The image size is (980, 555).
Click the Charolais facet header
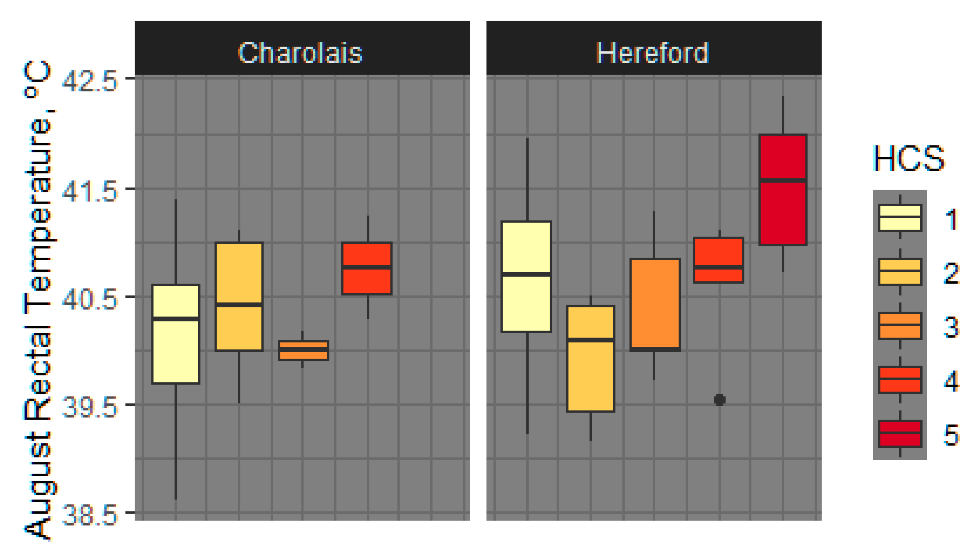tap(302, 52)
